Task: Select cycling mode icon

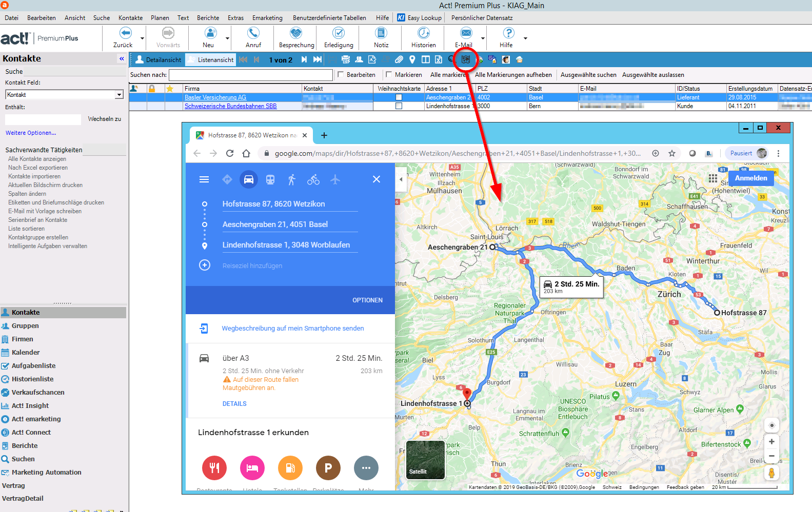Action: 313,179
